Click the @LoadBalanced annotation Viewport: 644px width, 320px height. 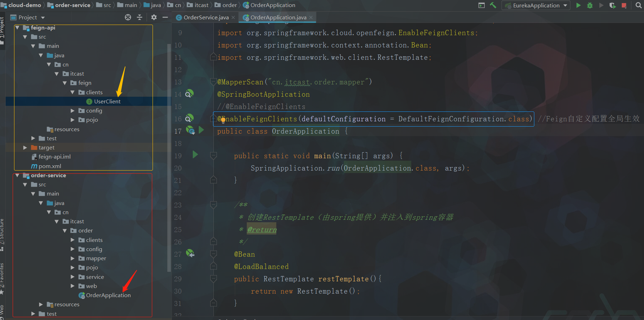point(262,267)
